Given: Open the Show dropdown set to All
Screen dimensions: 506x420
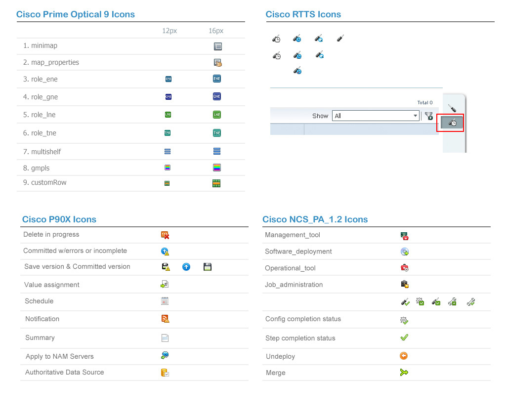Looking at the screenshot, I should (x=376, y=116).
